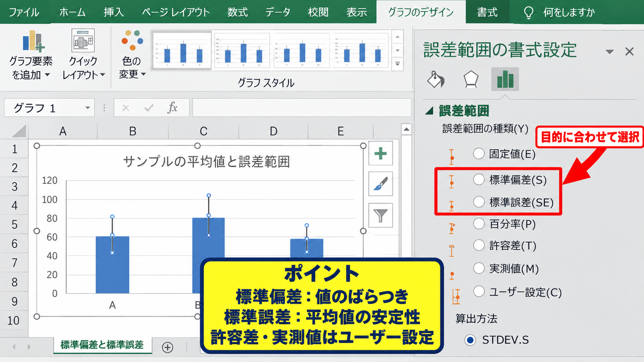Open the ファイル tab
The image size is (644, 362).
[x=24, y=12]
